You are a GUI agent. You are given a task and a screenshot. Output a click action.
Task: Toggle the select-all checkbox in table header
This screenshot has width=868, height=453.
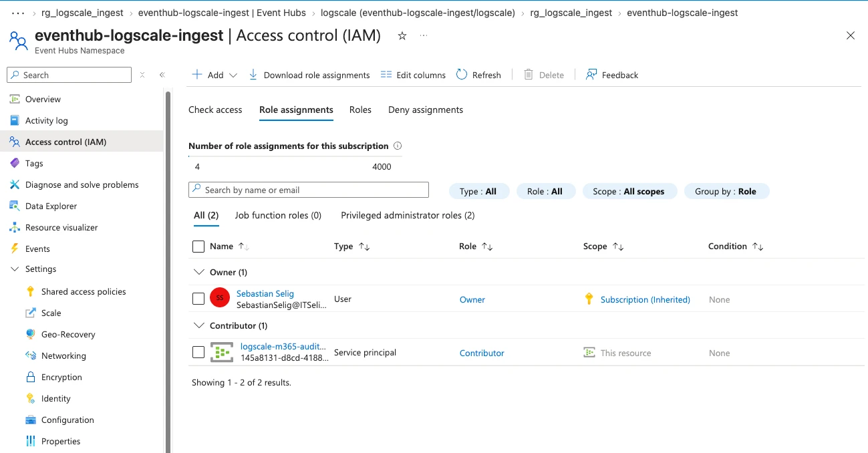[198, 247]
